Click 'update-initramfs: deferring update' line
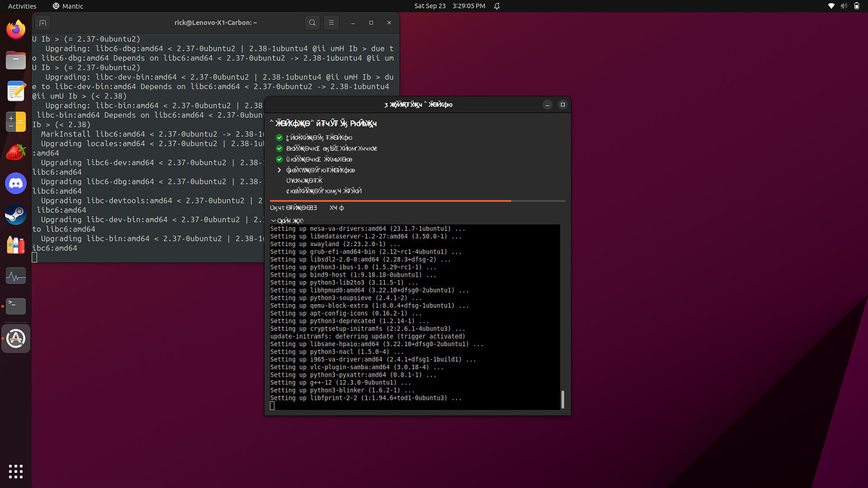This screenshot has height=488, width=868. coord(367,337)
